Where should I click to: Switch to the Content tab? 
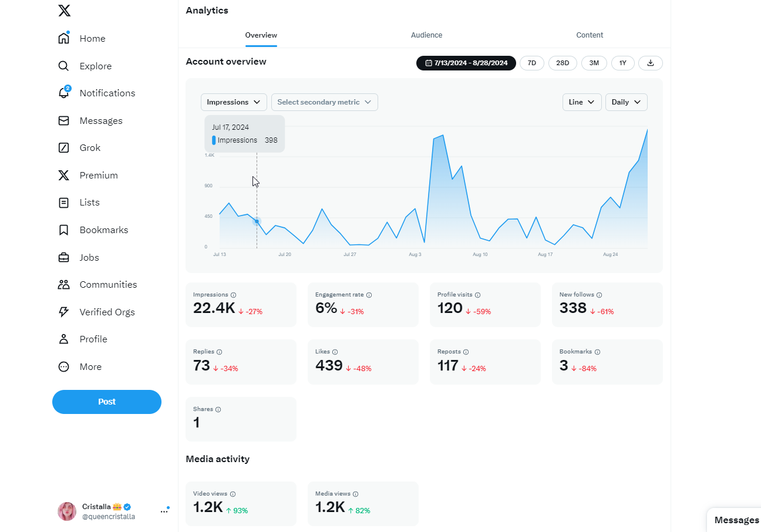click(x=590, y=35)
